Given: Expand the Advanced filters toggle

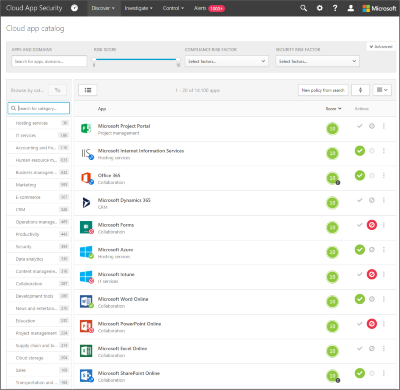Looking at the screenshot, I should 381,47.
